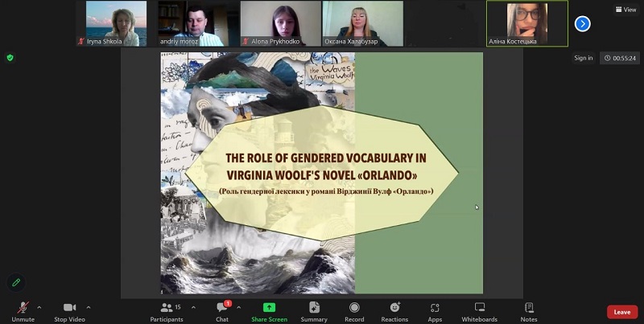Click muted mic icon on Iryna Shkola tile
Viewport: 644px width, 324px height.
tap(81, 42)
